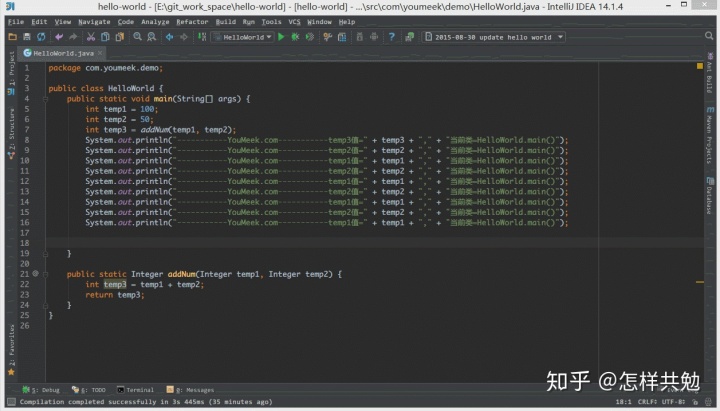This screenshot has width=720, height=411.
Task: Close the HelloWorld.java tab
Action: (100, 53)
